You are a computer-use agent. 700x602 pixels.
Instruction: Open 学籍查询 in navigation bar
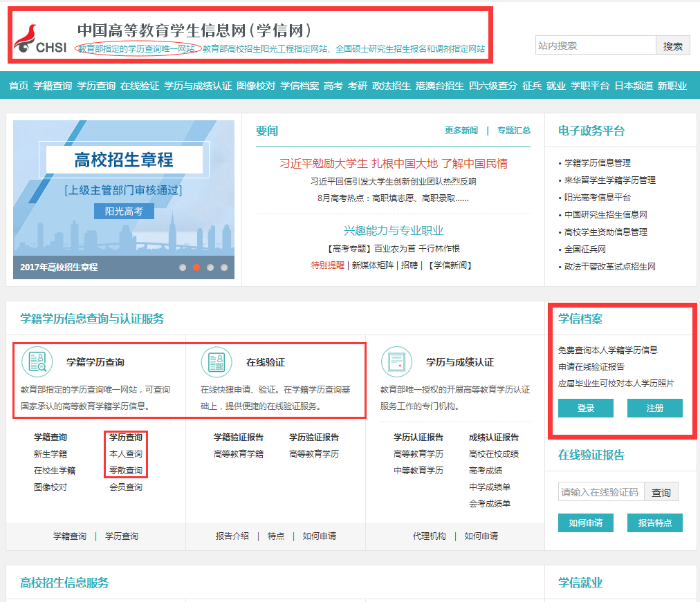tap(53, 86)
